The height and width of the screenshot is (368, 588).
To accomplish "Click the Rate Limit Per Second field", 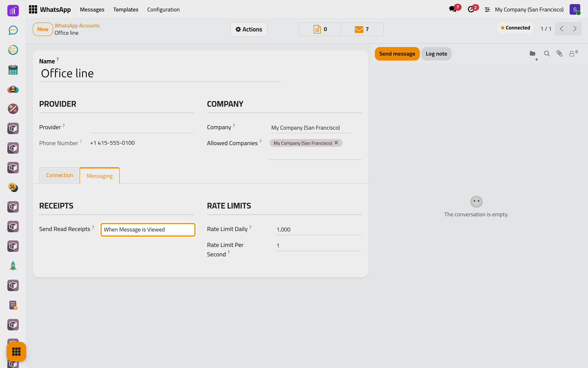I will [x=318, y=245].
